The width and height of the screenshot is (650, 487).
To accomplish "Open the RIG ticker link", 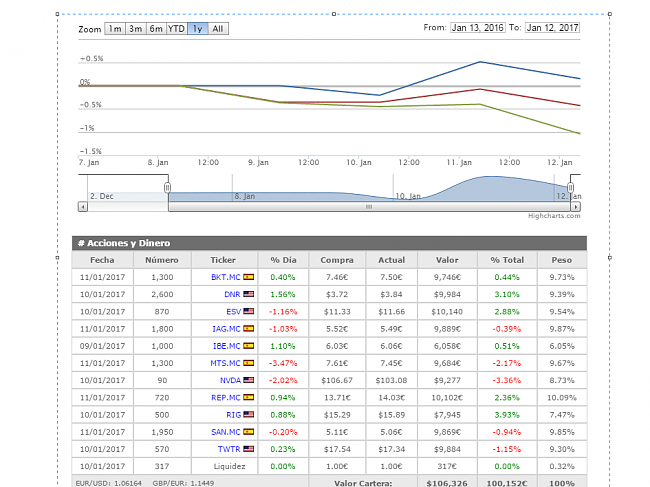I will pyautogui.click(x=233, y=415).
